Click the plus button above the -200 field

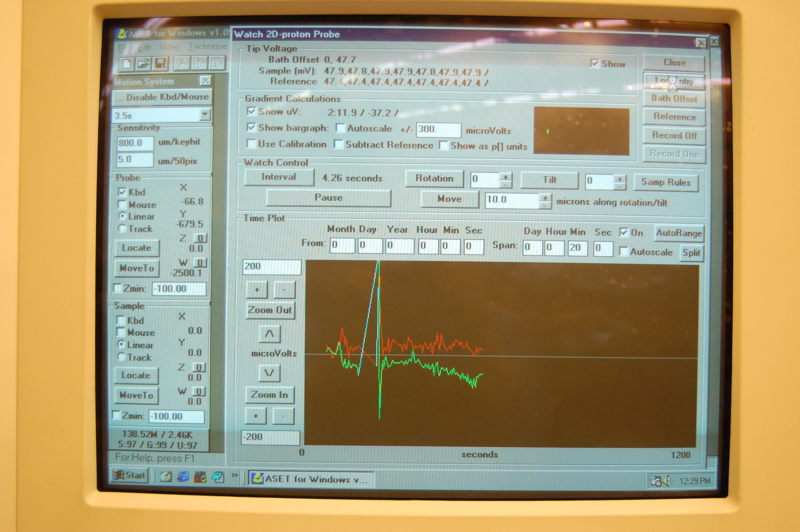coord(256,416)
